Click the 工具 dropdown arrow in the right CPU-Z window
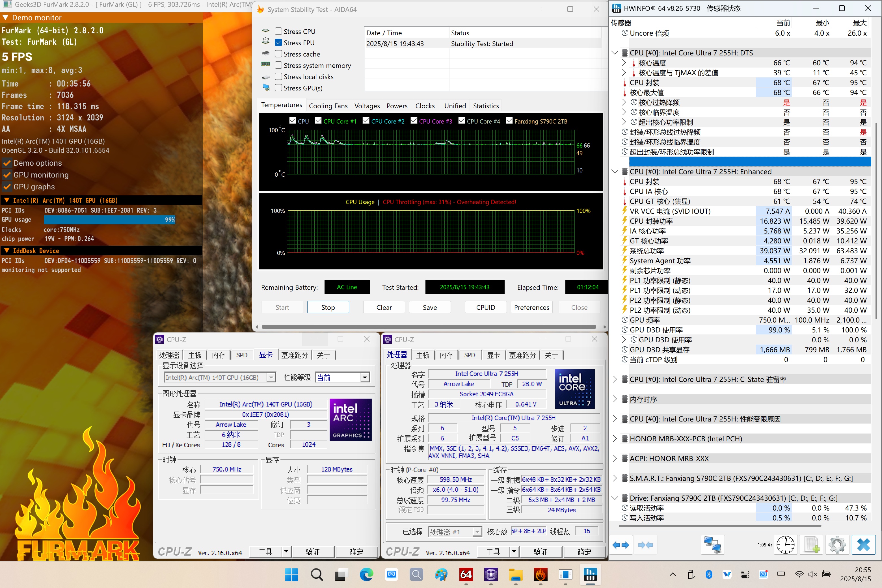Viewport: 882px width, 588px height. [514, 552]
